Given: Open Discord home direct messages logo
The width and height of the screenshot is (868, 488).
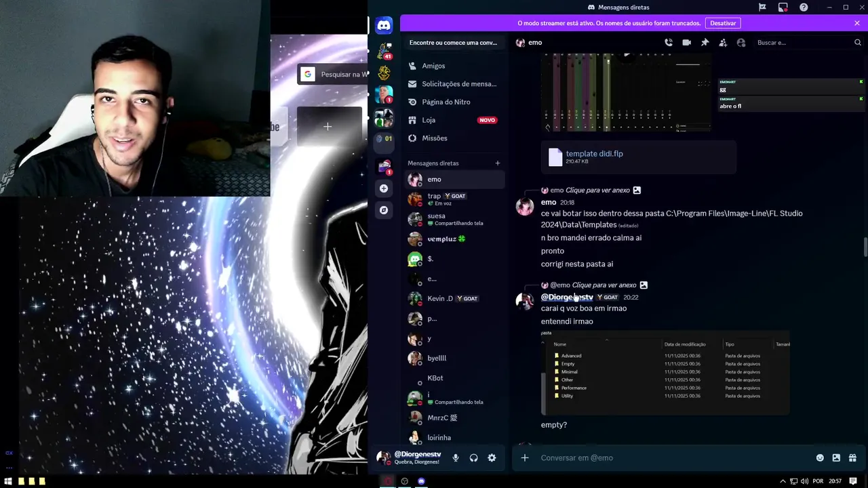Looking at the screenshot, I should (x=384, y=26).
